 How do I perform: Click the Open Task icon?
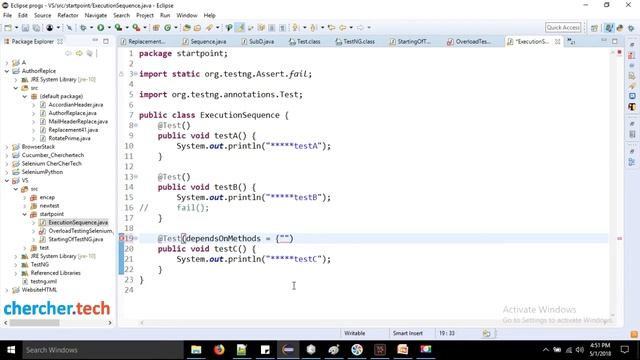198,28
